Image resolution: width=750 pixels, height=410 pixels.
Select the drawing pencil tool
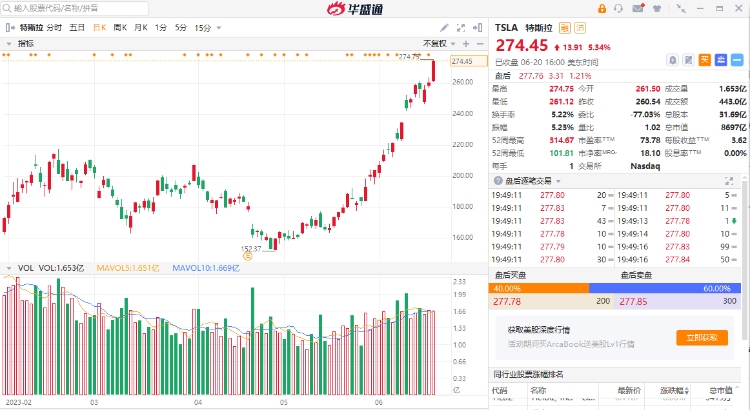444,28
